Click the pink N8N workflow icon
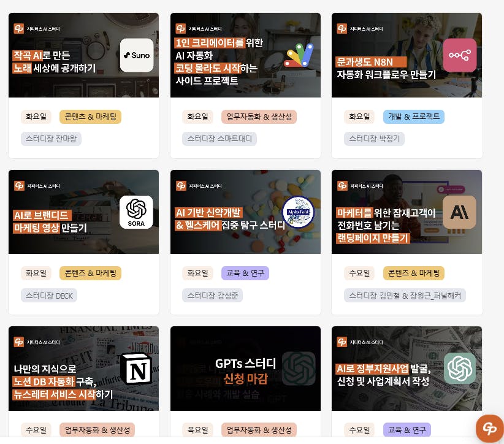 460,55
